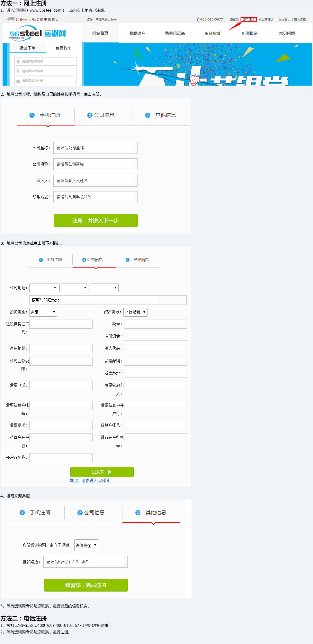Click the truck icon beside the slogan
Screen dimensions: 313x644
[x=11, y=19]
